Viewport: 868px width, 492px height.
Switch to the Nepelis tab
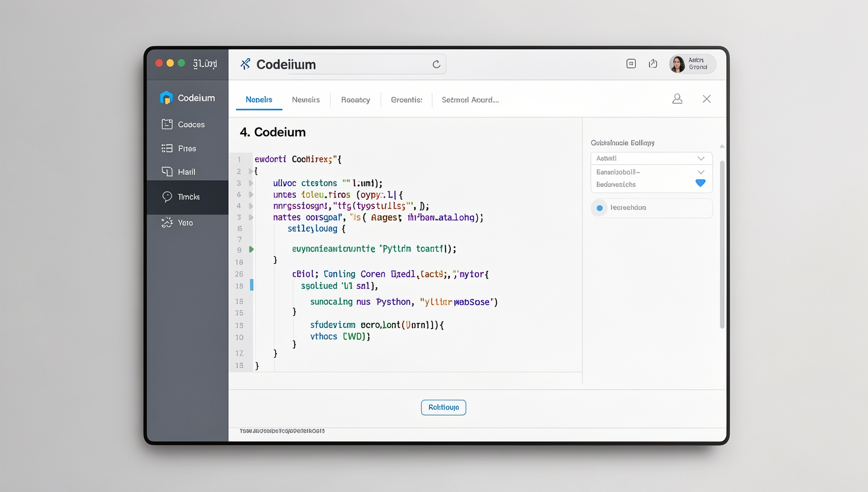pos(259,100)
